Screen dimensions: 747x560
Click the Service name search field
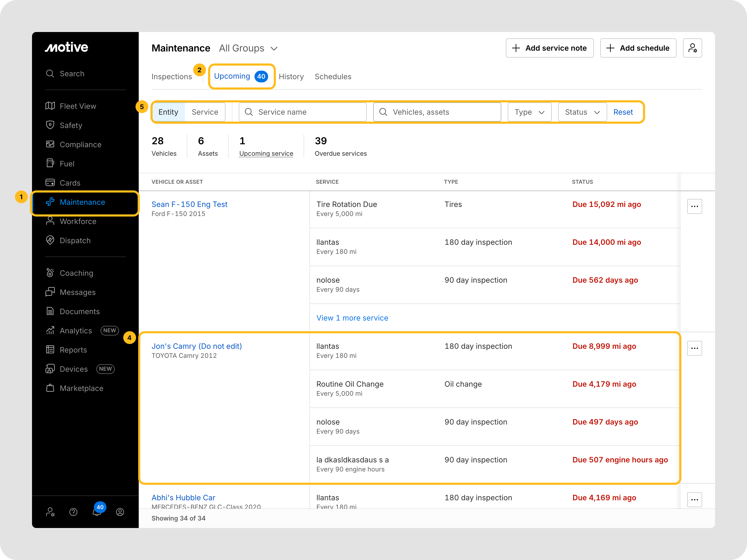[x=303, y=112]
